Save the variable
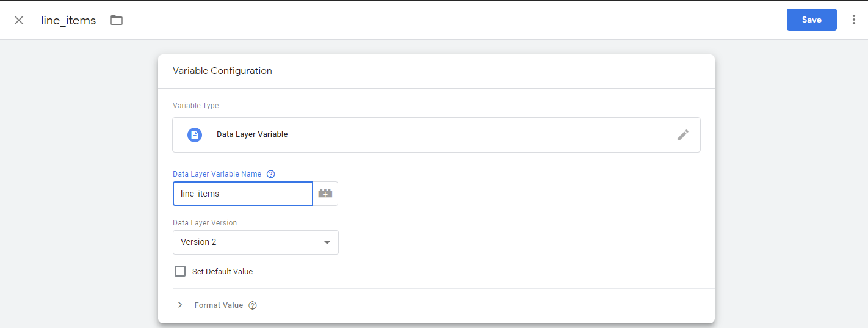 click(x=811, y=20)
